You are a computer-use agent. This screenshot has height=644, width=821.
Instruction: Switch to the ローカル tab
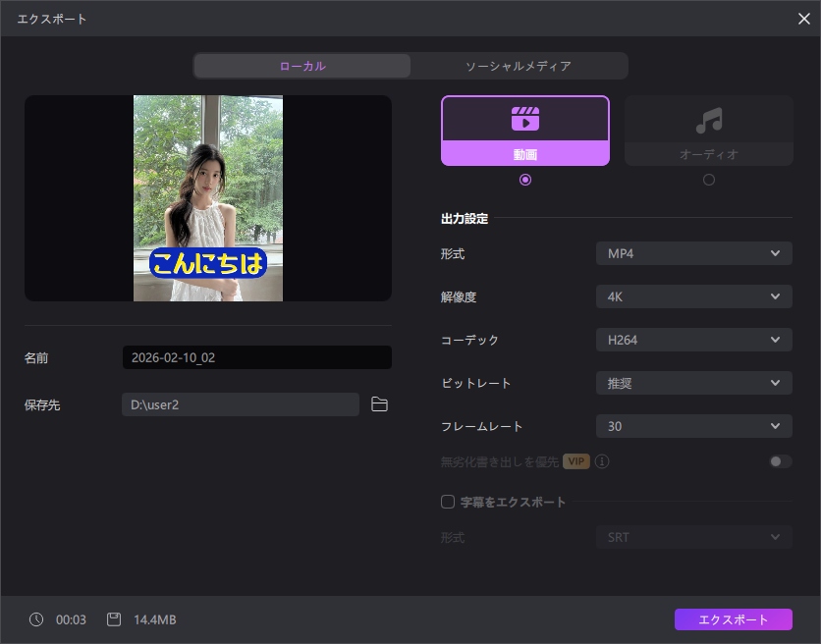click(x=302, y=66)
